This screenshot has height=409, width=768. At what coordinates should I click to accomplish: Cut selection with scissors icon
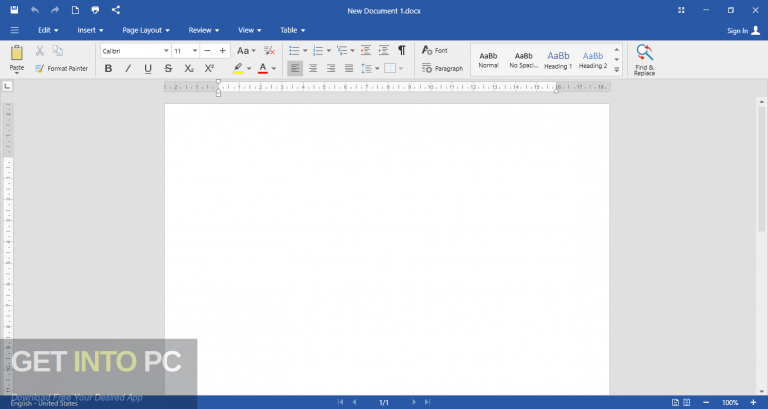[40, 50]
